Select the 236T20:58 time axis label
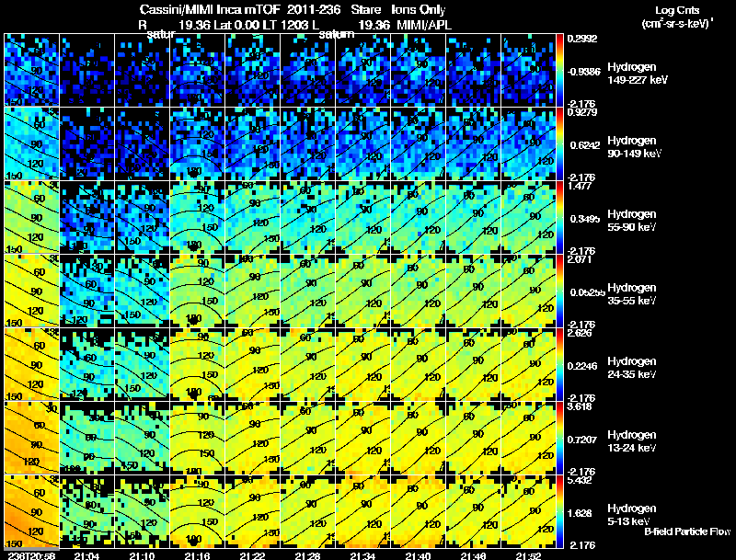Viewport: 736px width, 560px height. pos(31,555)
